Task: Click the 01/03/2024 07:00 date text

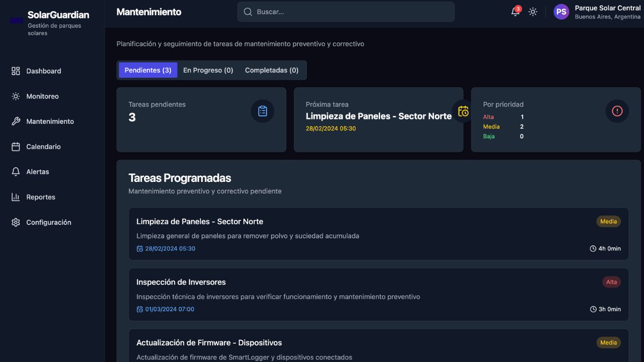Action: tap(170, 309)
